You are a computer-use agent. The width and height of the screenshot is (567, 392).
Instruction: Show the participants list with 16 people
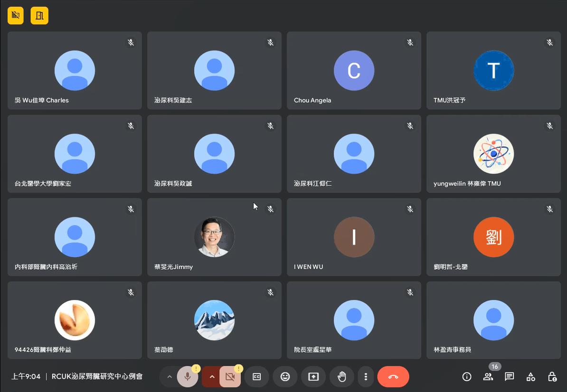(488, 377)
